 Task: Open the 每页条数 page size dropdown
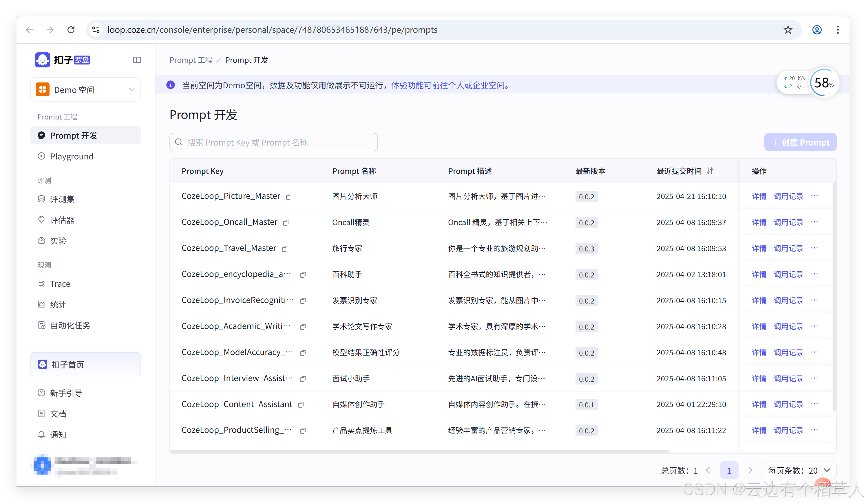(799, 470)
